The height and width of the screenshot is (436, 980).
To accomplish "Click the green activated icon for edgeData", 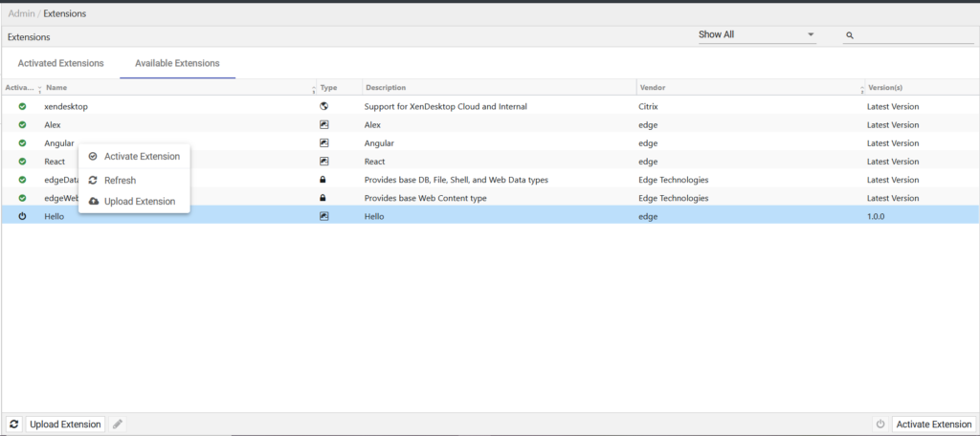I will (23, 180).
